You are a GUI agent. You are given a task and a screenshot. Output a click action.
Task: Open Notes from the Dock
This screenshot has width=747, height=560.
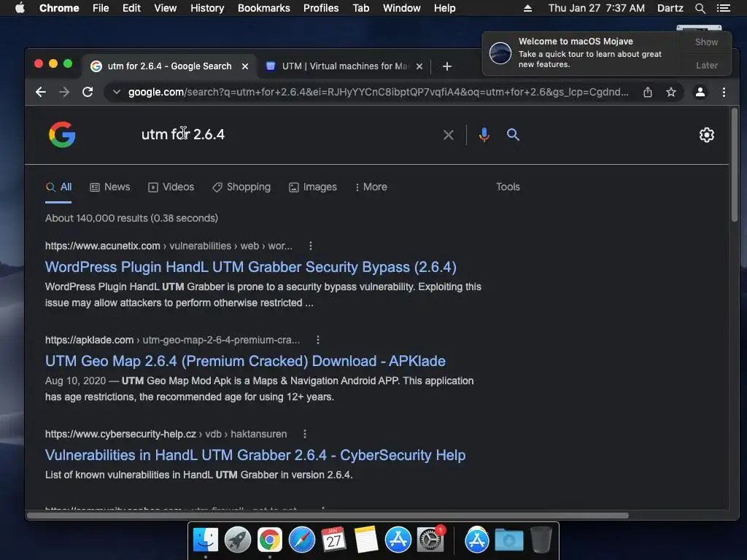pyautogui.click(x=366, y=540)
